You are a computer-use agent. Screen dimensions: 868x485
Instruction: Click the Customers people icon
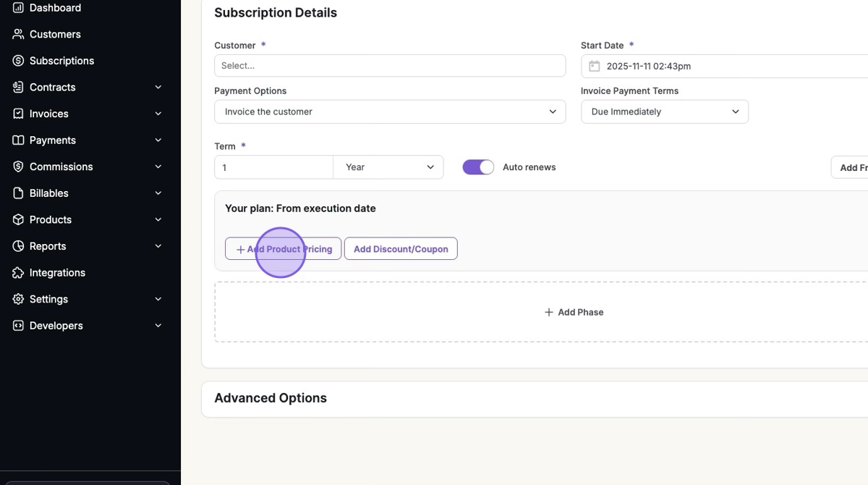click(18, 34)
